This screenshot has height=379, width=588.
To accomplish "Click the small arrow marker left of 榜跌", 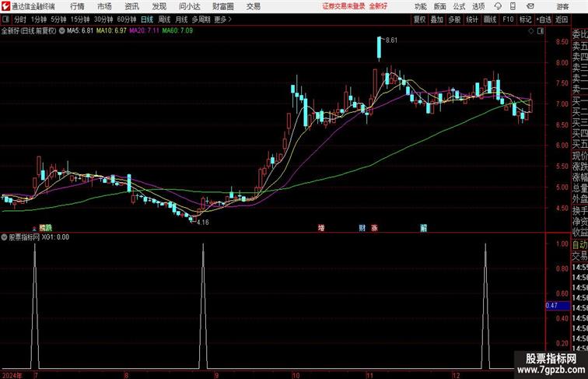I will [34, 228].
